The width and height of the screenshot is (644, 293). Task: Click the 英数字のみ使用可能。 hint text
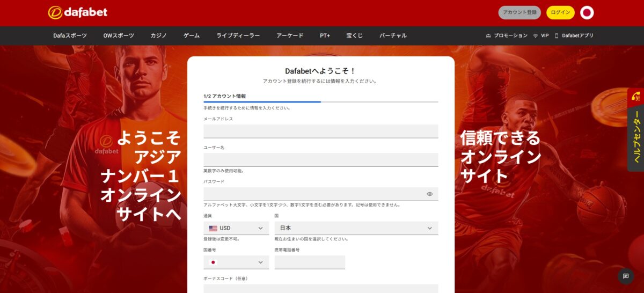pos(224,171)
